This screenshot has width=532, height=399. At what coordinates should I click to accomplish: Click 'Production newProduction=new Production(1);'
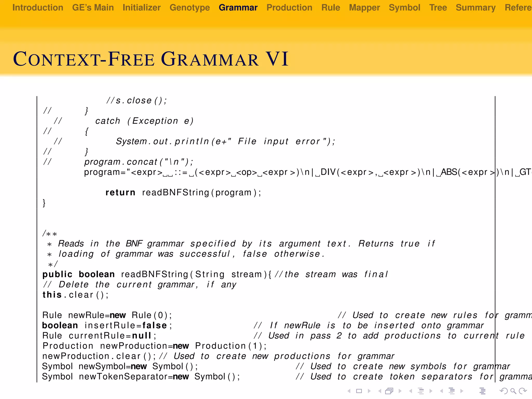(x=155, y=346)
